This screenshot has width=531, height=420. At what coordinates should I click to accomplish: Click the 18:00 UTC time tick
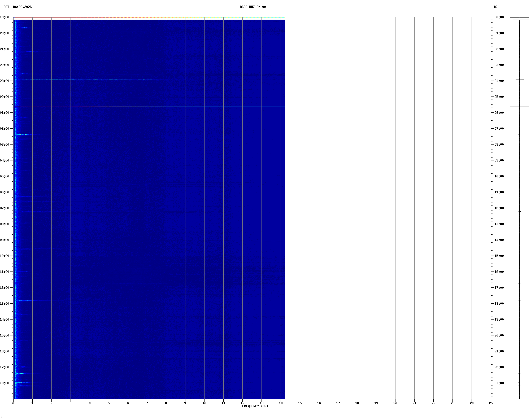499,304
